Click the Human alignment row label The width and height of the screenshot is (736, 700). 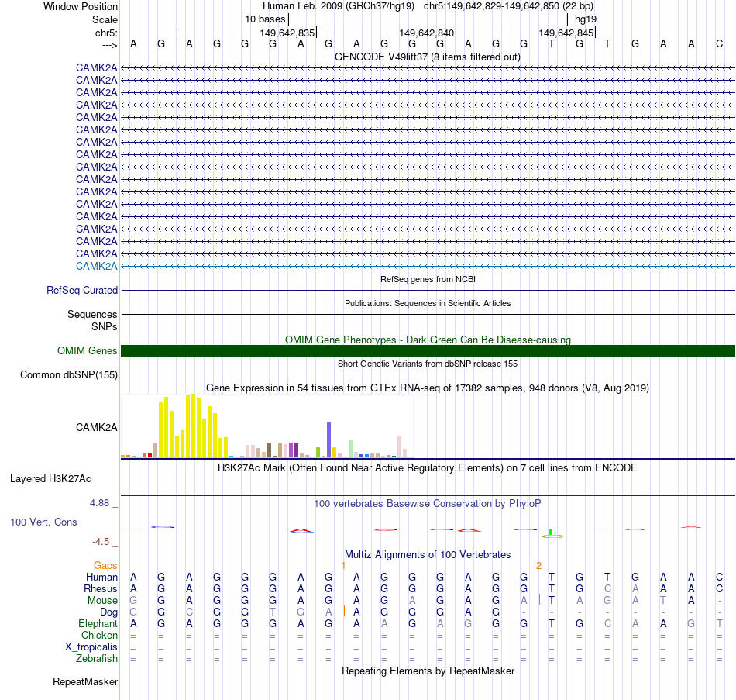pos(101,578)
